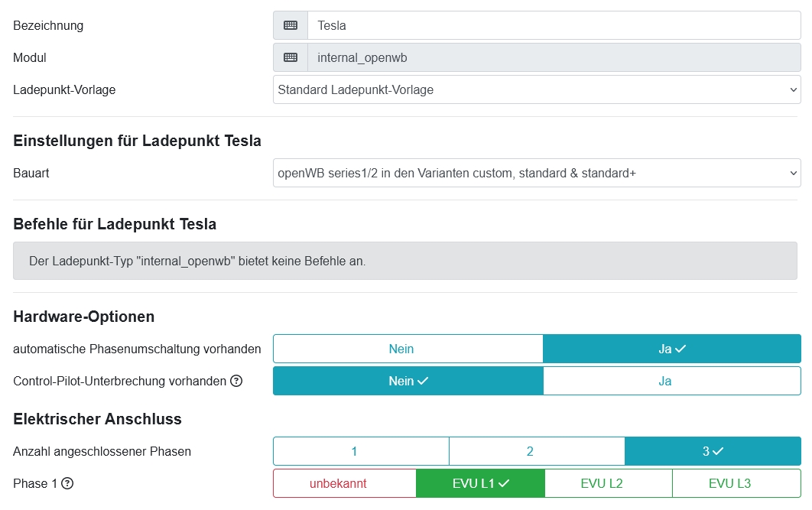The height and width of the screenshot is (510, 812).
Task: Click the no-commands info box
Action: [405, 261]
